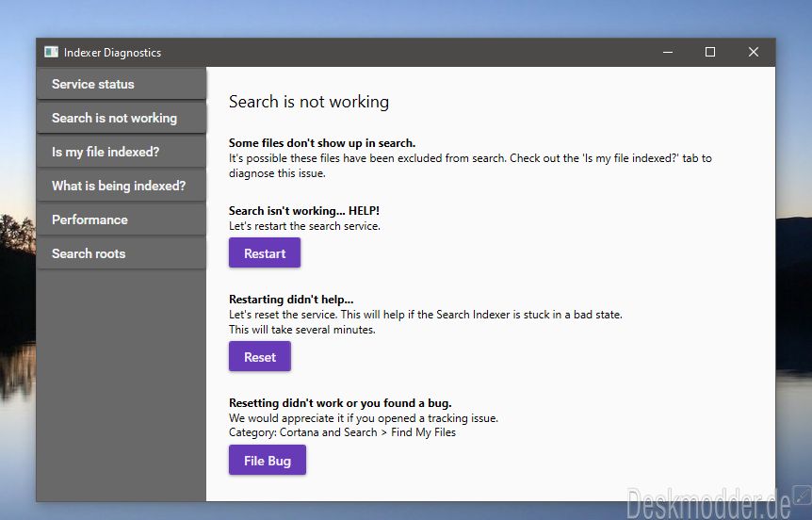This screenshot has height=520, width=812.
Task: Click the Indexer Diagnostics title bar text
Action: tap(112, 53)
